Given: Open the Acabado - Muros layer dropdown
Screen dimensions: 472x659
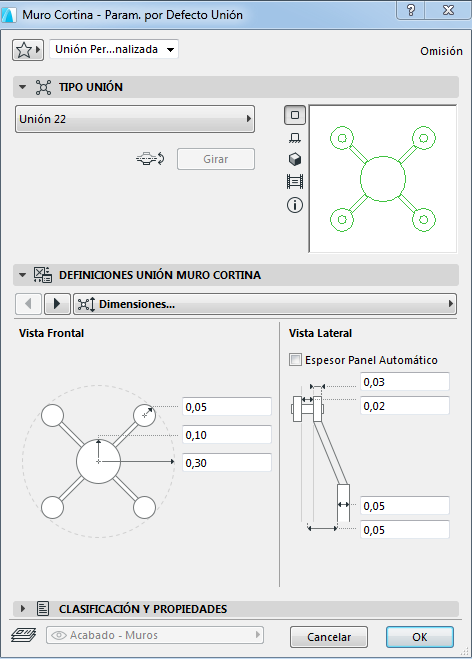Looking at the screenshot, I should (x=155, y=635).
